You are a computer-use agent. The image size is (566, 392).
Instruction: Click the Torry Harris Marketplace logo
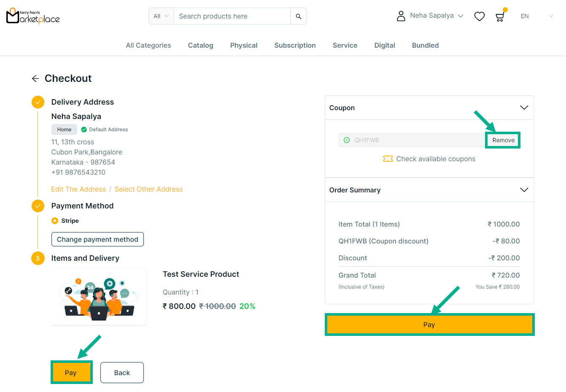[33, 16]
